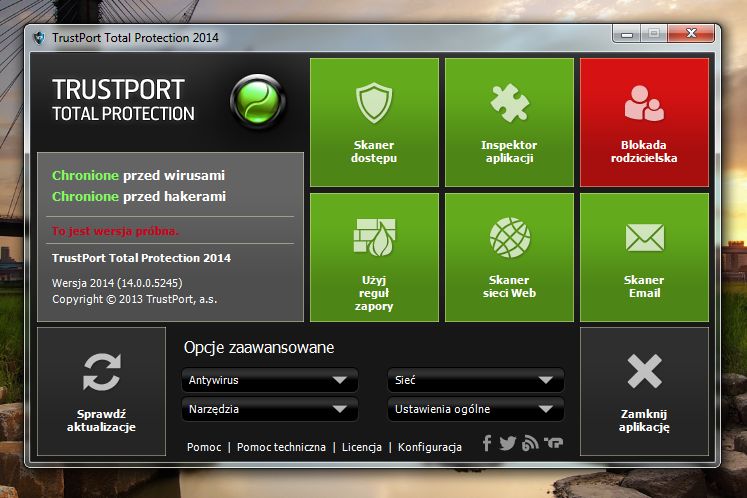Toggle the Skaner Email envelope tile
The height and width of the screenshot is (498, 747).
click(644, 257)
